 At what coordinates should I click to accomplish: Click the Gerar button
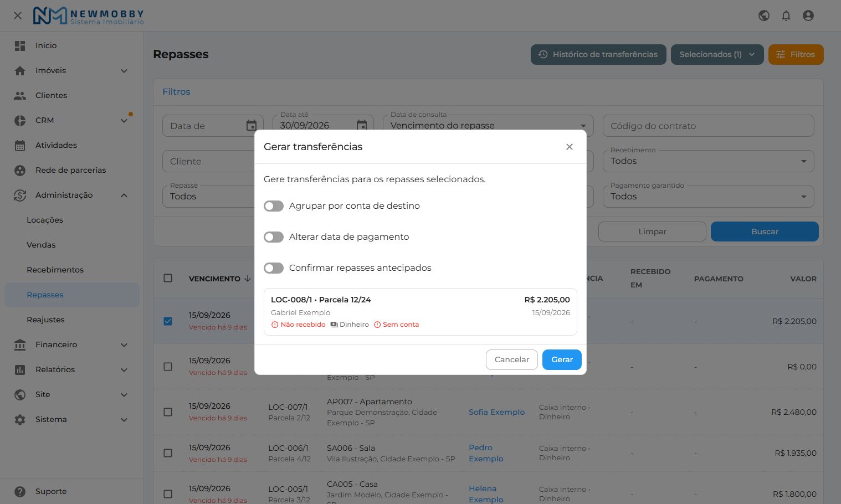562,359
